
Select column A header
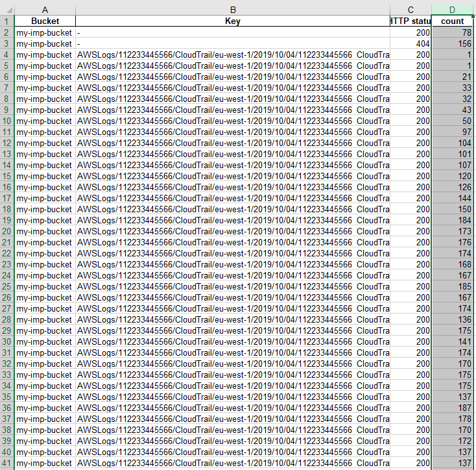coord(45,10)
